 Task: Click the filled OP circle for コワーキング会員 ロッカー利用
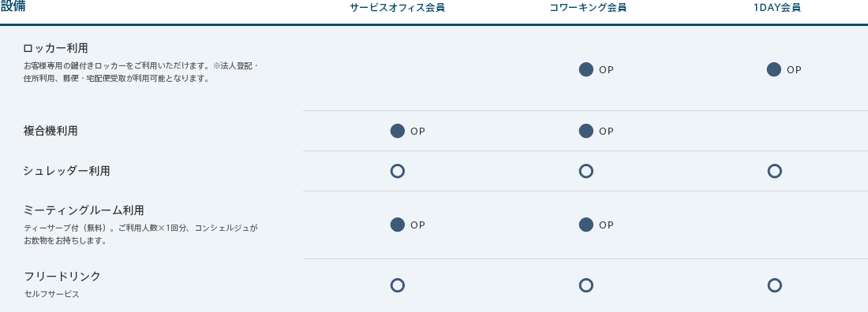[586, 69]
